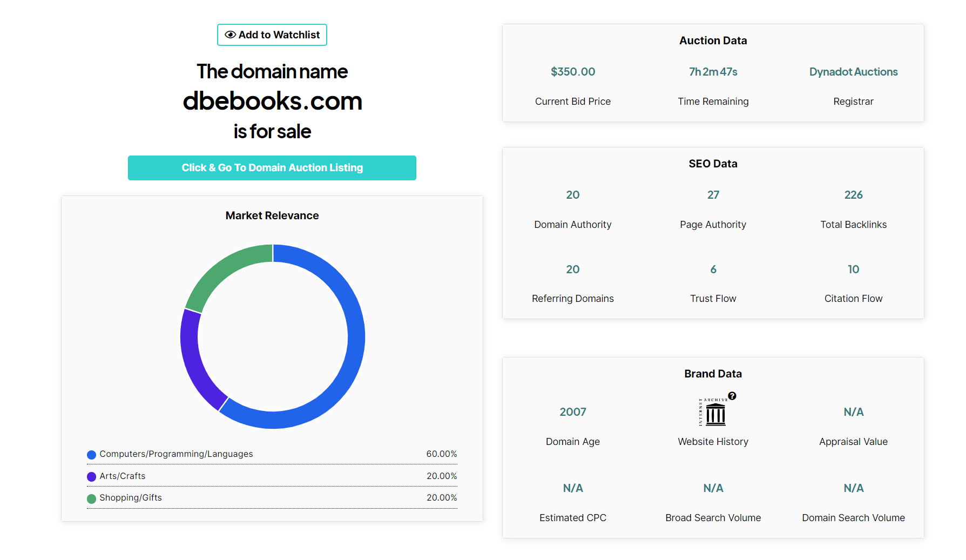Open the Domain Auction Listing button
Screen dimensions: 966x560
pos(272,168)
